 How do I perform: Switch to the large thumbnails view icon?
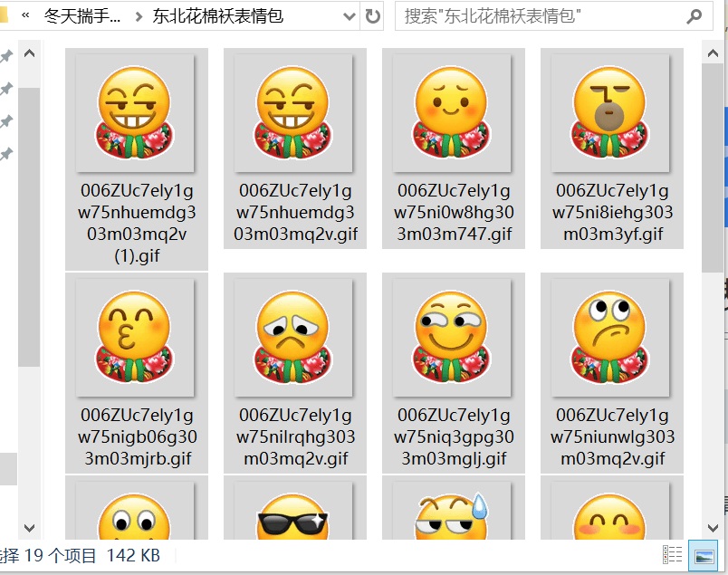tap(703, 554)
